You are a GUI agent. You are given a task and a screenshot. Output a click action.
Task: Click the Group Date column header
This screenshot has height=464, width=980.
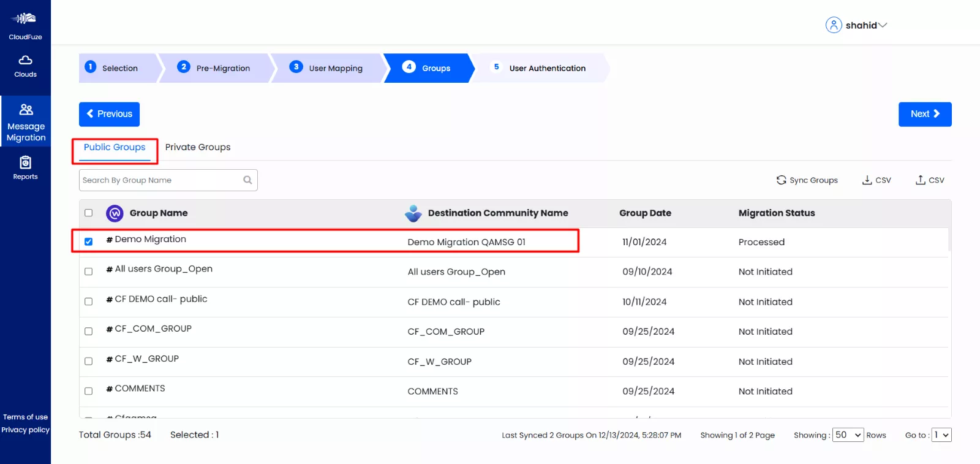tap(645, 213)
